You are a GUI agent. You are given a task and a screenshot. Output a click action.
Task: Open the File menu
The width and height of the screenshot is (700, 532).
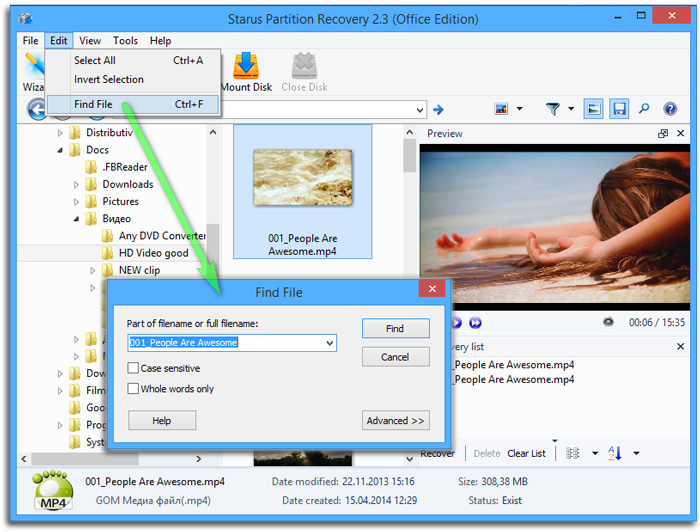pyautogui.click(x=30, y=41)
